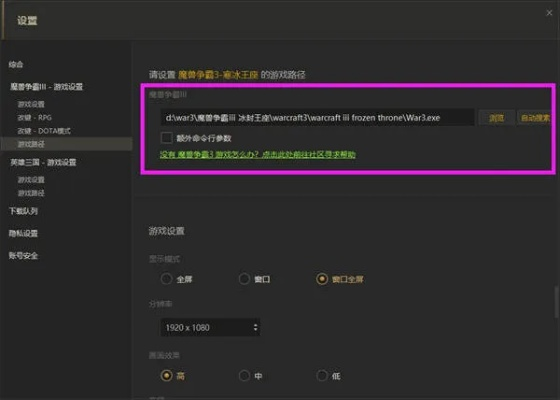Open 改键 - DOTA模式 settings
Image resolution: width=560 pixels, height=400 pixels.
[x=44, y=131]
